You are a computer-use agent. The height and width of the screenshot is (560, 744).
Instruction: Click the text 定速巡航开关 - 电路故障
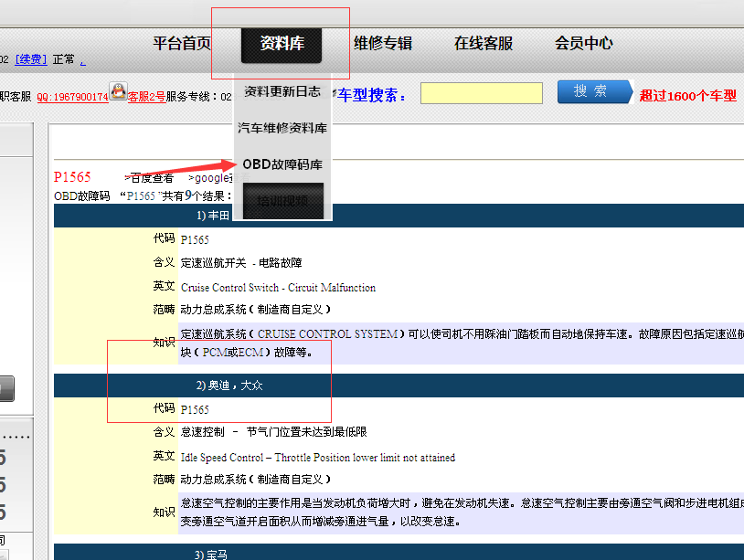coord(241,263)
